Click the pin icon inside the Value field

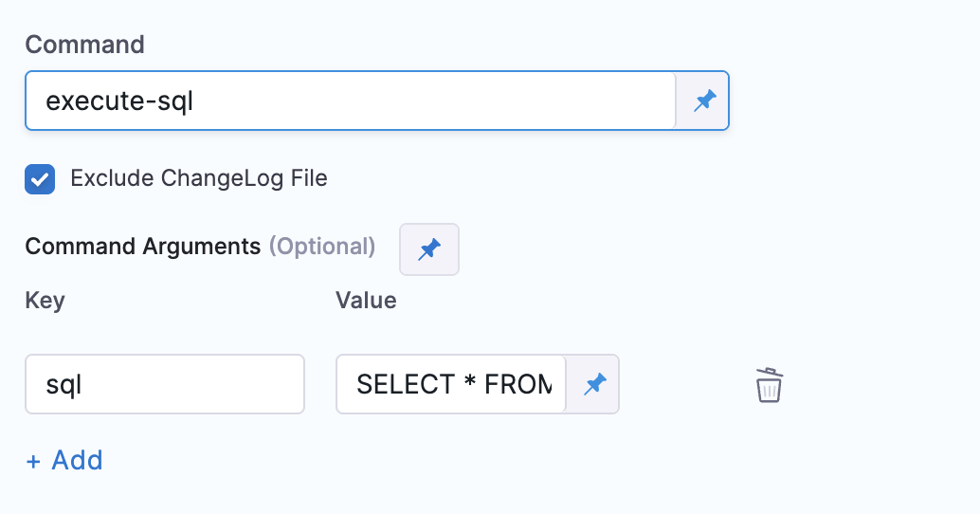pos(594,384)
